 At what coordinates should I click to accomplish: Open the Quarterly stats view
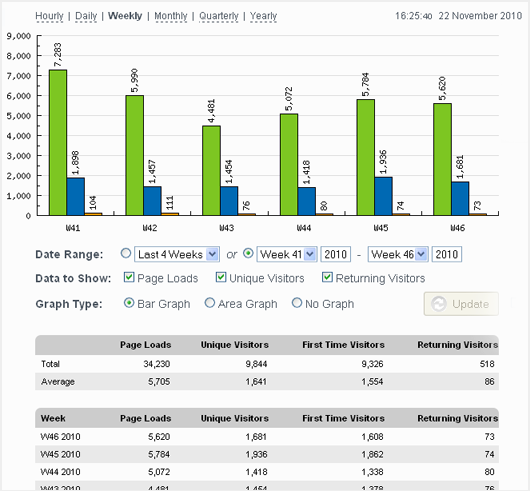coord(219,16)
